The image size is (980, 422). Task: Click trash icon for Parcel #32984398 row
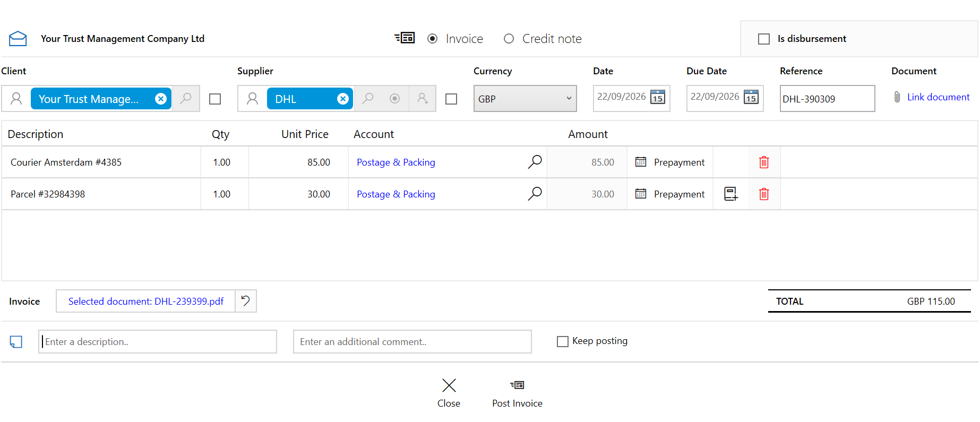[764, 194]
